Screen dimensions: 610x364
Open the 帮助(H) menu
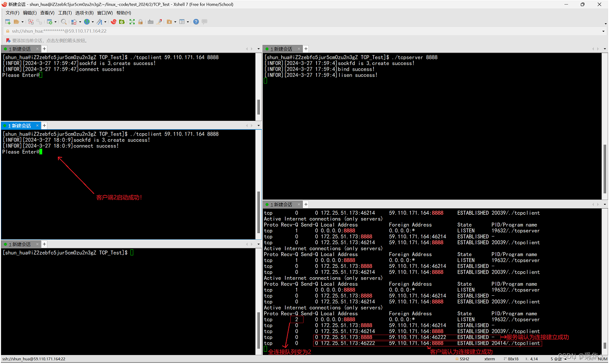[x=124, y=13]
